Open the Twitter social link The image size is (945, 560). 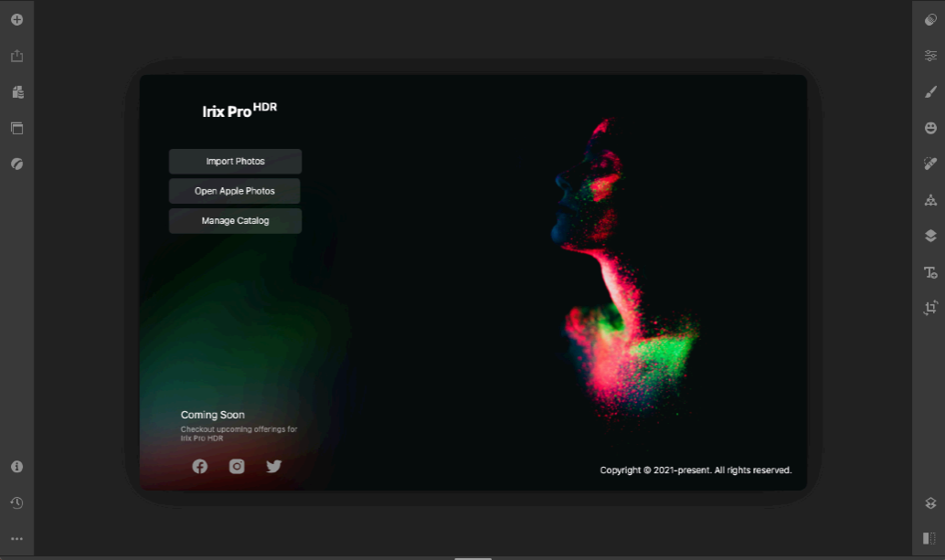coord(273,466)
